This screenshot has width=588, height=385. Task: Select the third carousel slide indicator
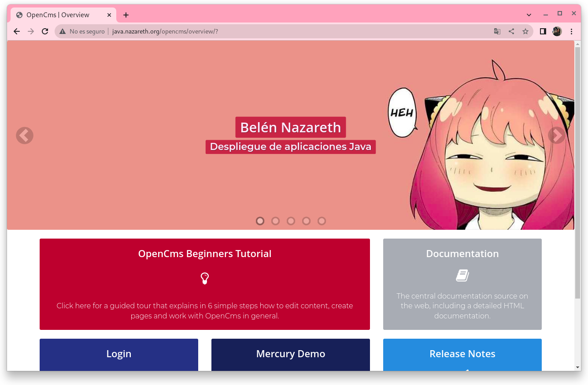pyautogui.click(x=291, y=221)
